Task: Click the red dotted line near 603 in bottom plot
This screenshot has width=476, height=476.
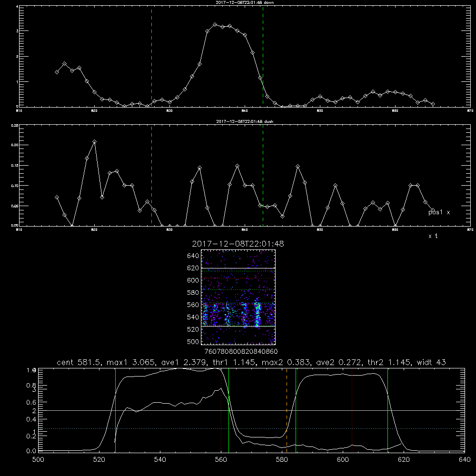Action: pos(352,410)
